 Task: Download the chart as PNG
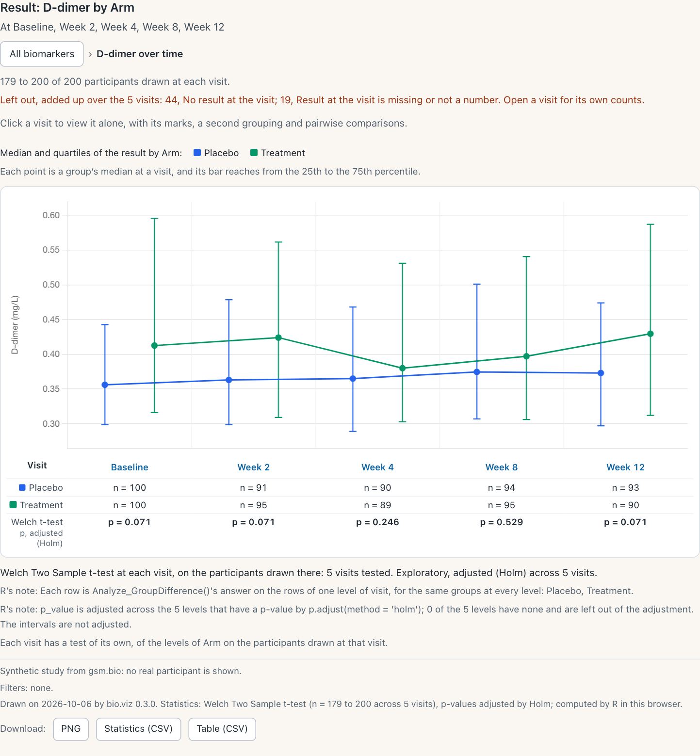click(71, 729)
